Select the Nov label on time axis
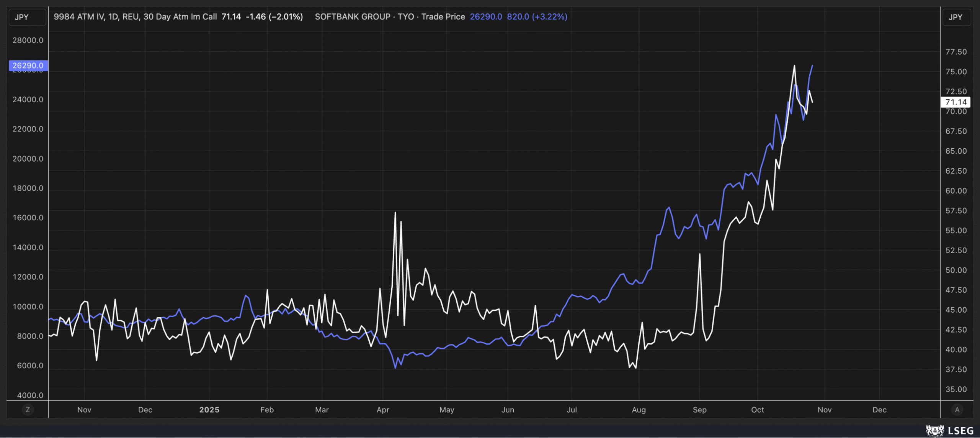Viewport: 980px width, 438px height. 84,410
